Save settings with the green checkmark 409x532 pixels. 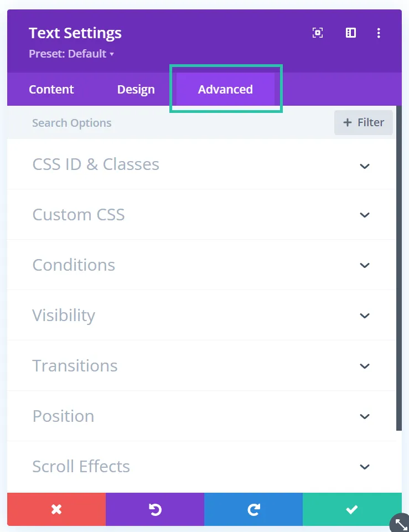coord(351,509)
